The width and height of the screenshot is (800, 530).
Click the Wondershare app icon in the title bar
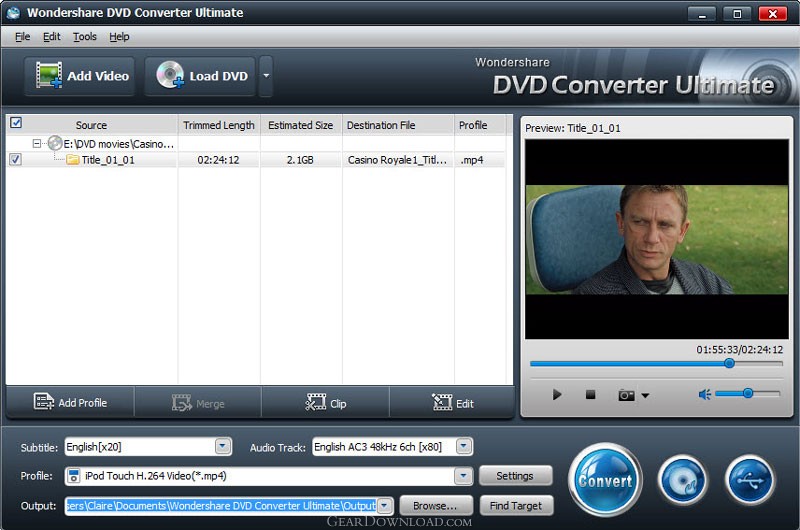coord(13,13)
